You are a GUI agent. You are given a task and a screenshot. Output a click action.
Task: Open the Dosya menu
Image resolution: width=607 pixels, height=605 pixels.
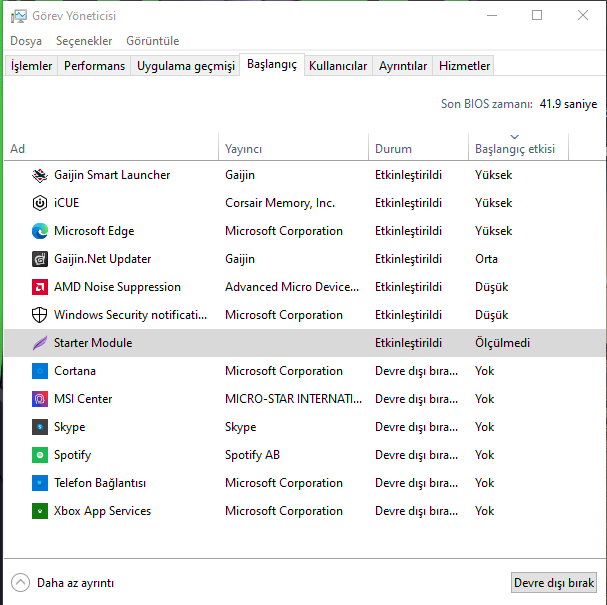point(26,41)
